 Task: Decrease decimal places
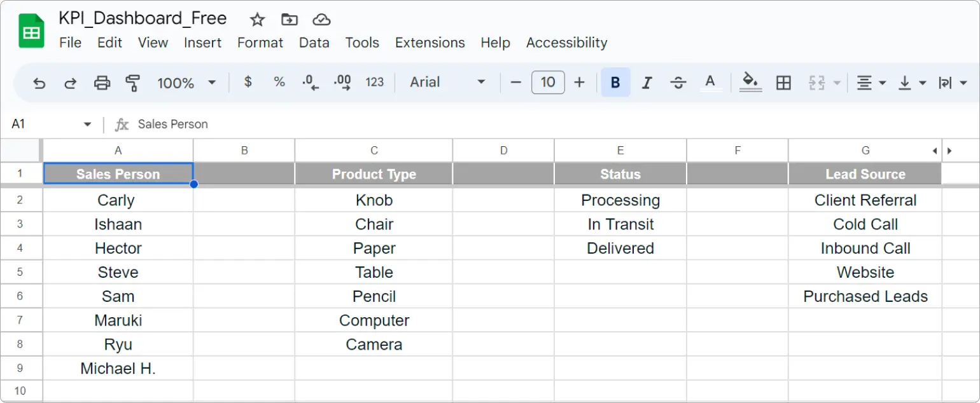[310, 83]
